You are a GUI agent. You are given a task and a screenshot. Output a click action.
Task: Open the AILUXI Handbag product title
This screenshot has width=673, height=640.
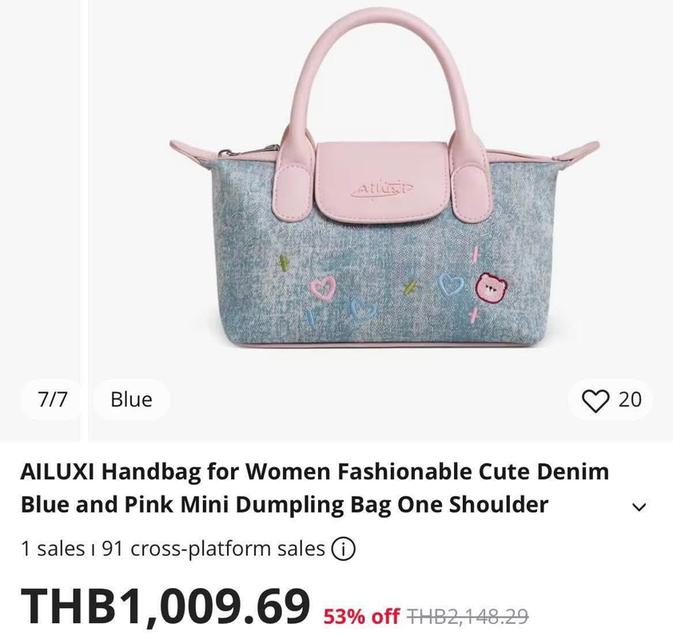pos(315,488)
